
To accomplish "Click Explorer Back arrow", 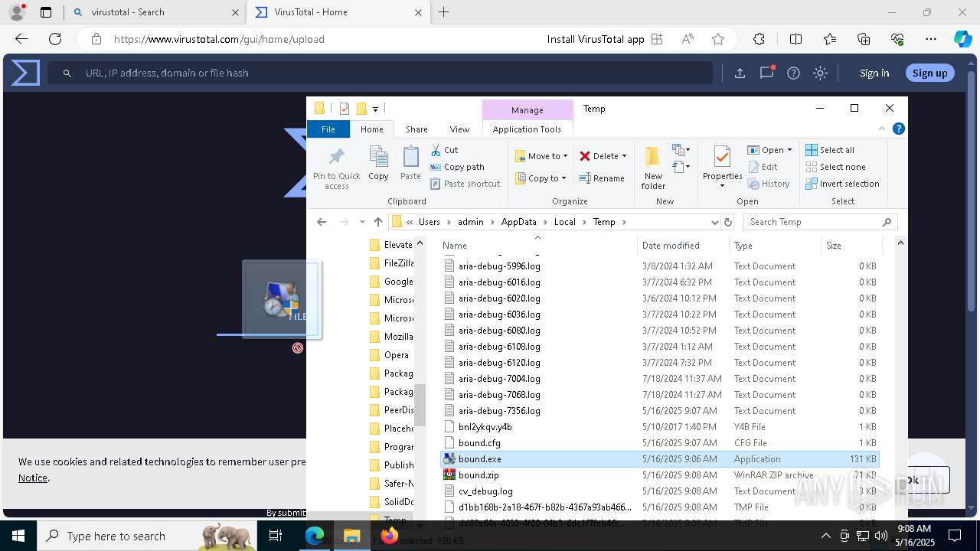I will pyautogui.click(x=322, y=222).
